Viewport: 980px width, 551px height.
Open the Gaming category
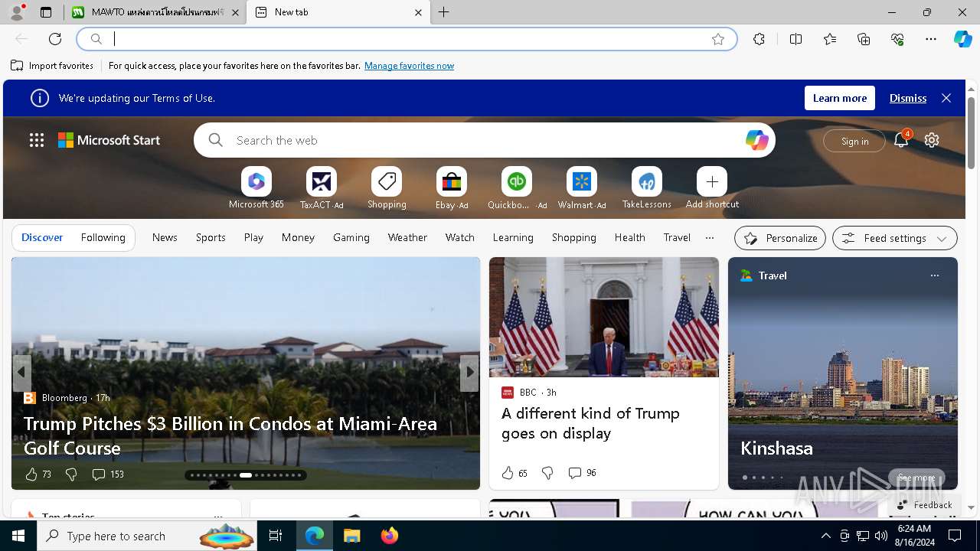click(351, 237)
